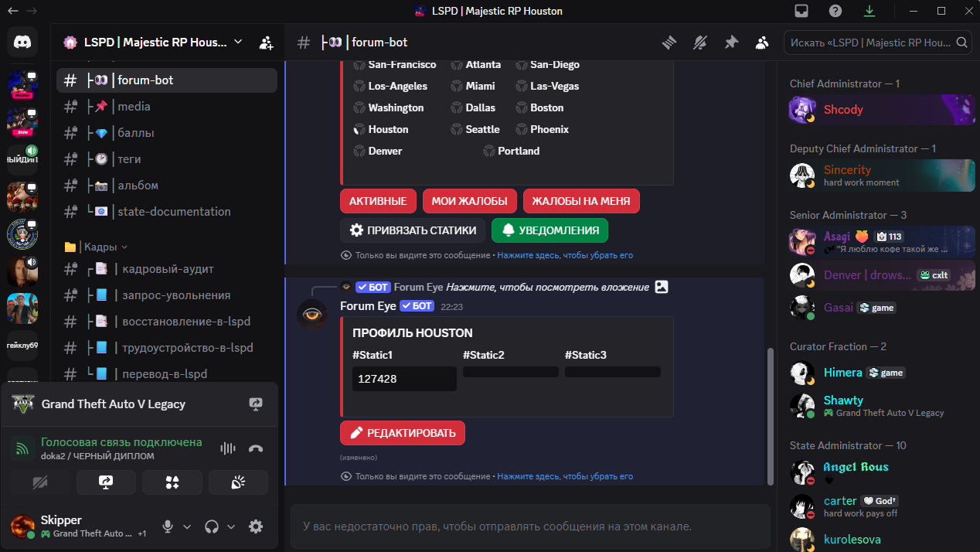Open user settings gear

256,526
